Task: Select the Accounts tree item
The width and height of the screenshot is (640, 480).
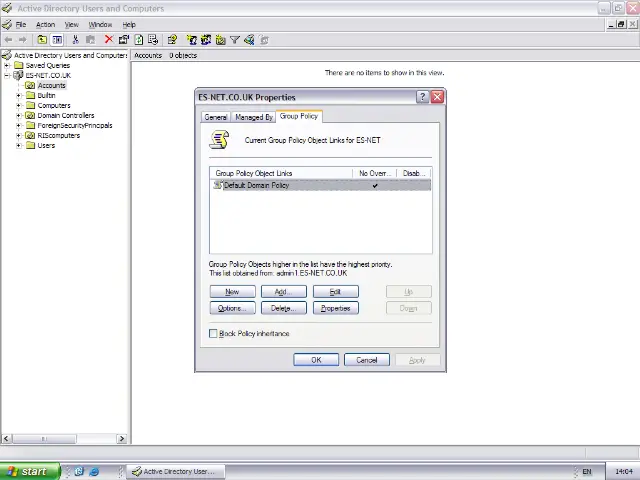Action: coord(51,85)
